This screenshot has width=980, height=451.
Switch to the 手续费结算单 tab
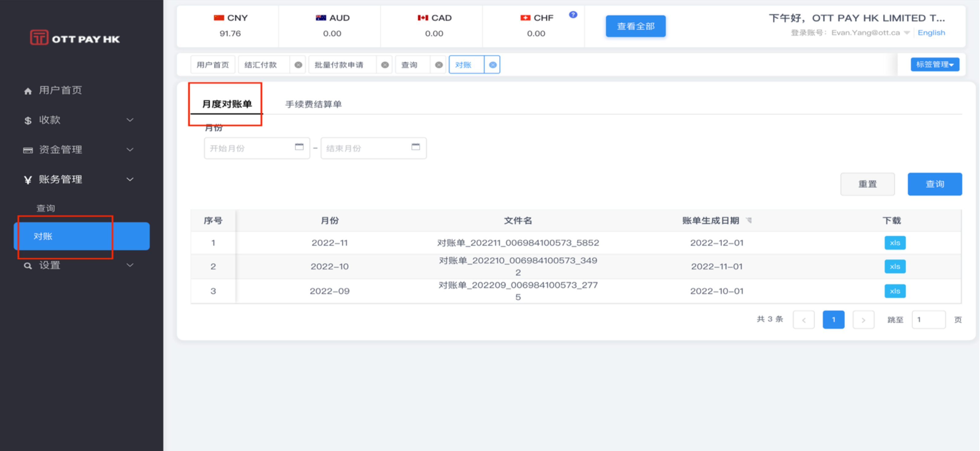313,104
